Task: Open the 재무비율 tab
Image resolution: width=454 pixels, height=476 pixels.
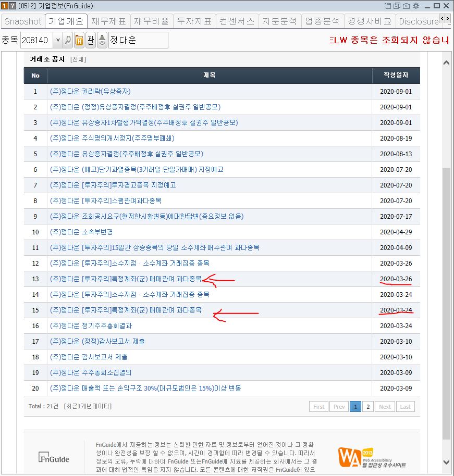Action: [x=152, y=21]
